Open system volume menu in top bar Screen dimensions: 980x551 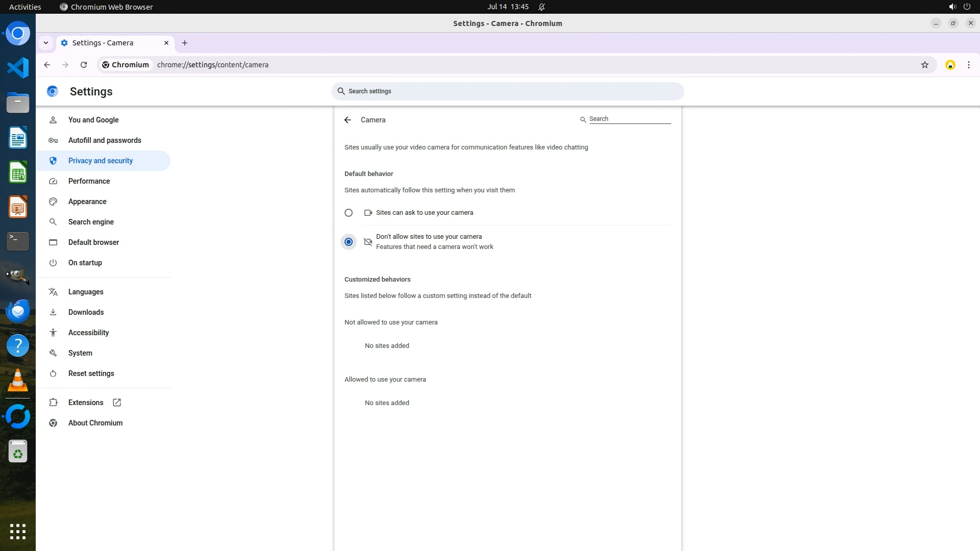click(x=952, y=7)
